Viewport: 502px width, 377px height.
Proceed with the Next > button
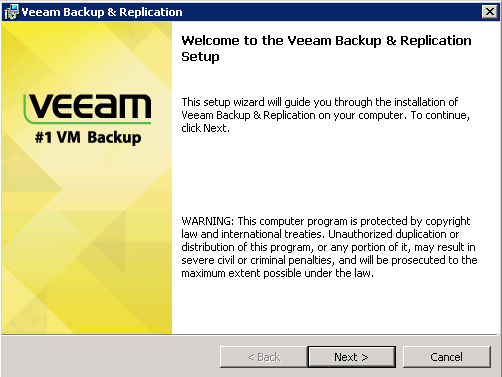pos(351,357)
